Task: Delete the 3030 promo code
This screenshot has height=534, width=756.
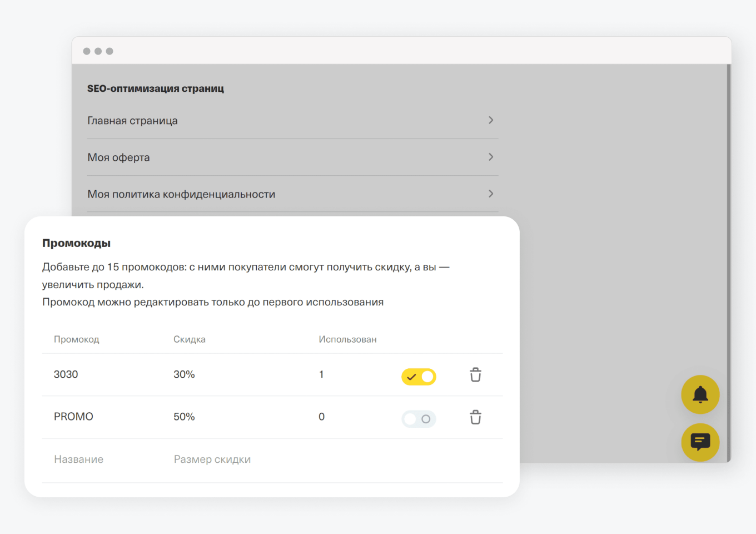Action: pyautogui.click(x=475, y=375)
